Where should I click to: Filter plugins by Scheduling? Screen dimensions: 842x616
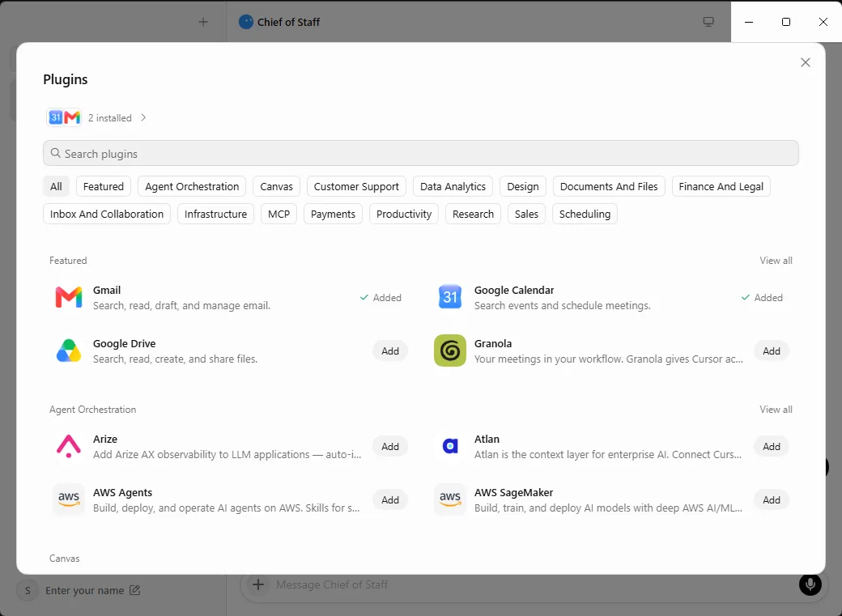tap(585, 214)
